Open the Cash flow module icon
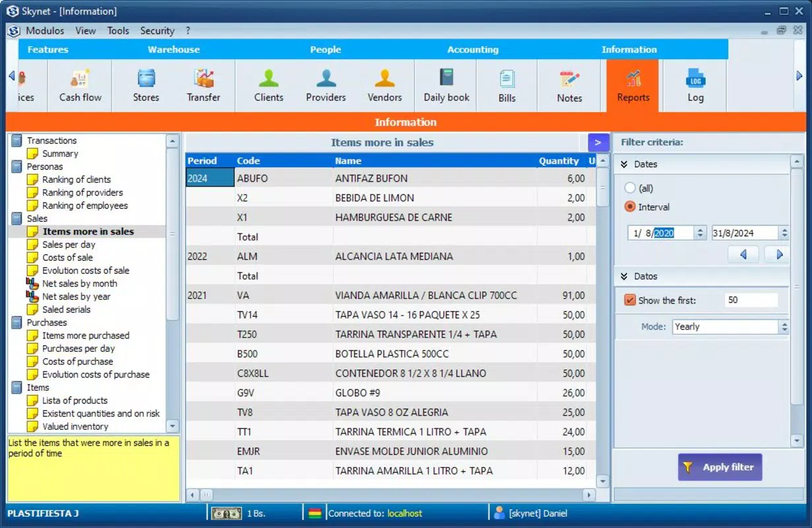The image size is (812, 528). click(80, 86)
